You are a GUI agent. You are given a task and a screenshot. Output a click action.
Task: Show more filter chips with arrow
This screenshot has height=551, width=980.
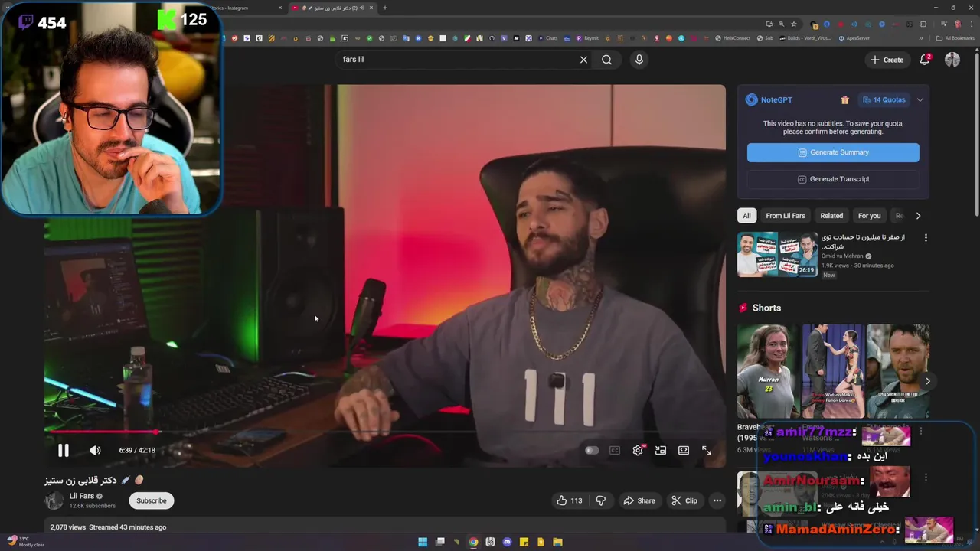click(918, 216)
